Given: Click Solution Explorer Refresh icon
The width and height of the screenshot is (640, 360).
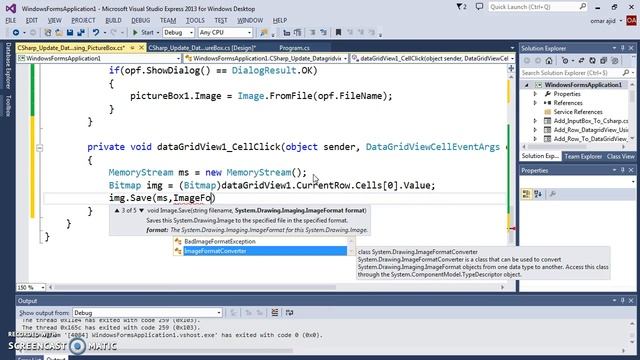Looking at the screenshot, I should tap(592, 61).
